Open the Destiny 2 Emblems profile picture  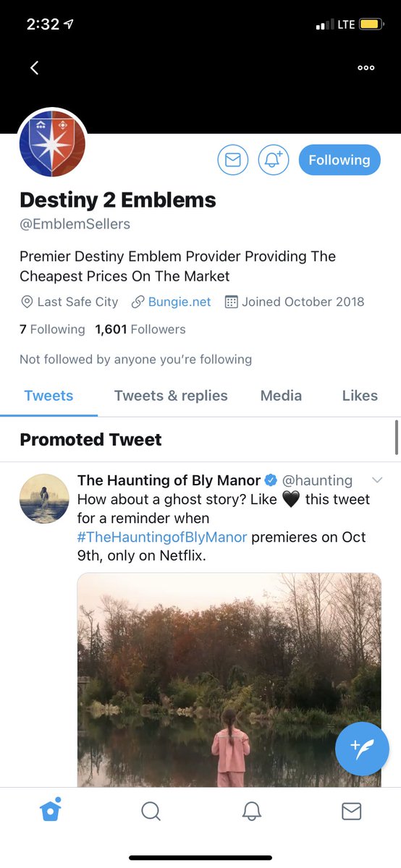pyautogui.click(x=53, y=143)
